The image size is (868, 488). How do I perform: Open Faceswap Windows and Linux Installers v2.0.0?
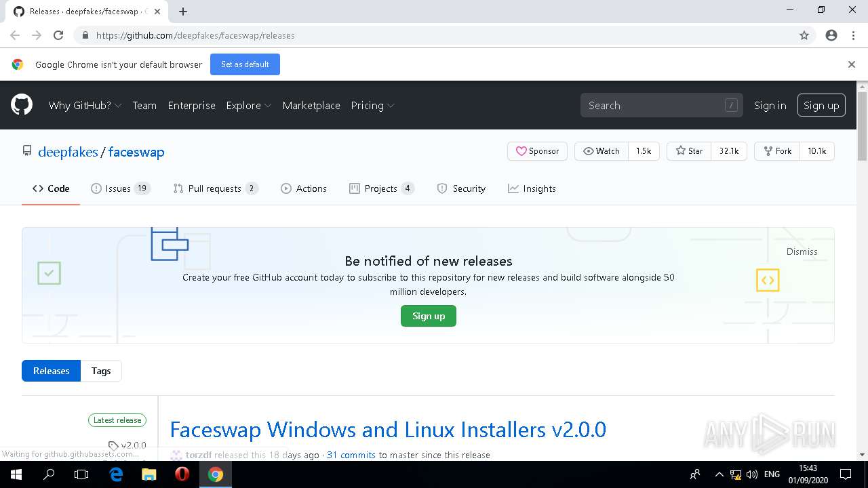388,430
